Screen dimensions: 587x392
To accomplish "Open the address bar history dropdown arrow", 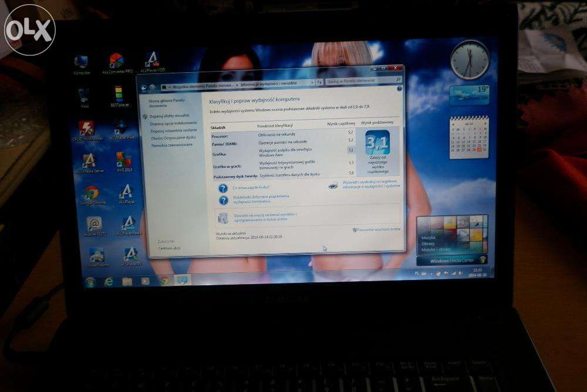I will coord(312,82).
